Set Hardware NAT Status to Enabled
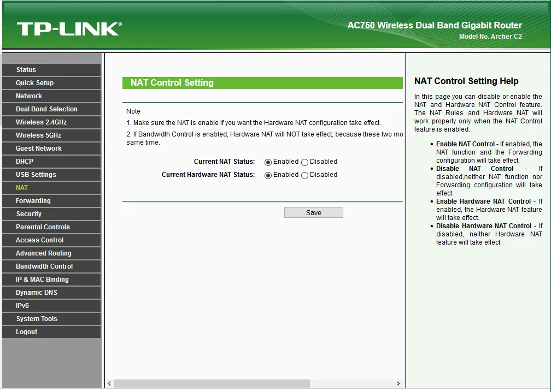Screen dimensions: 551x392 pyautogui.click(x=268, y=175)
